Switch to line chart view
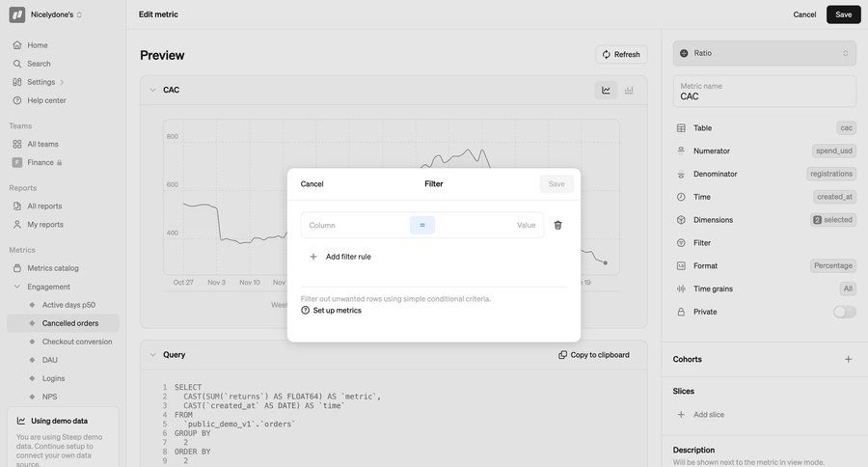868x467 pixels. point(607,90)
